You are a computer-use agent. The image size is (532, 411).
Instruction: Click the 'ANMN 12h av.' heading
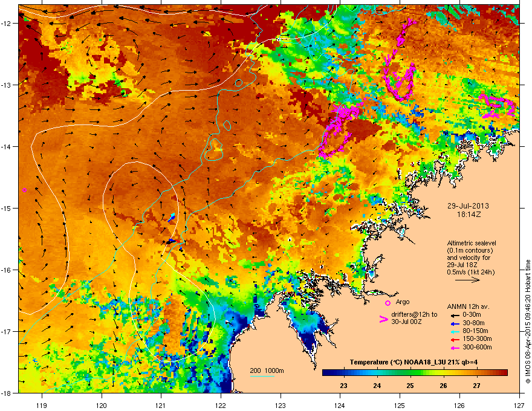point(468,306)
